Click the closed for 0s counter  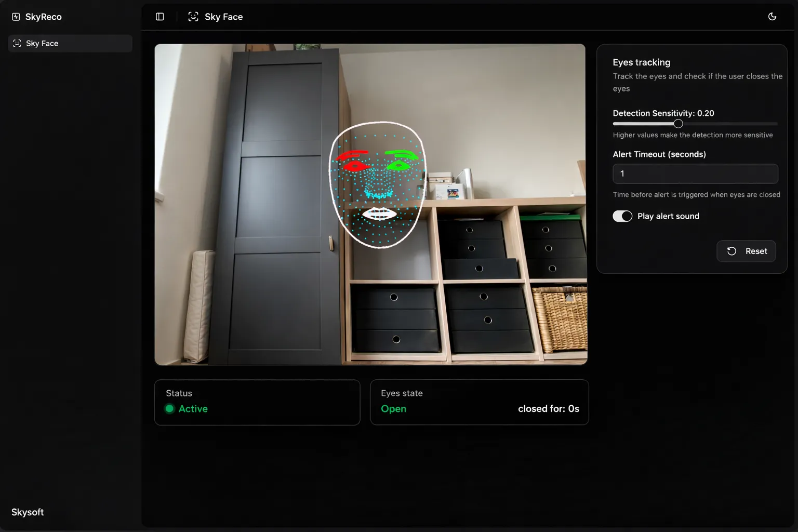click(548, 409)
